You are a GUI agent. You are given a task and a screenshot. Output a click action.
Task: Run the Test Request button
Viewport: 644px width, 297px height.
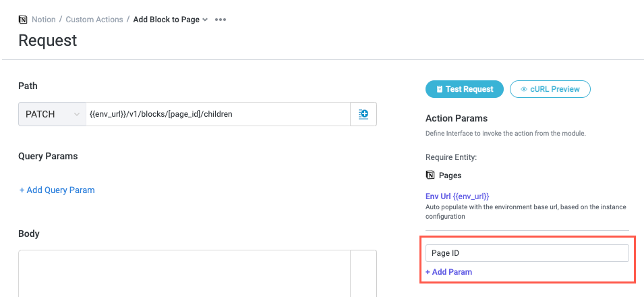pyautogui.click(x=465, y=89)
